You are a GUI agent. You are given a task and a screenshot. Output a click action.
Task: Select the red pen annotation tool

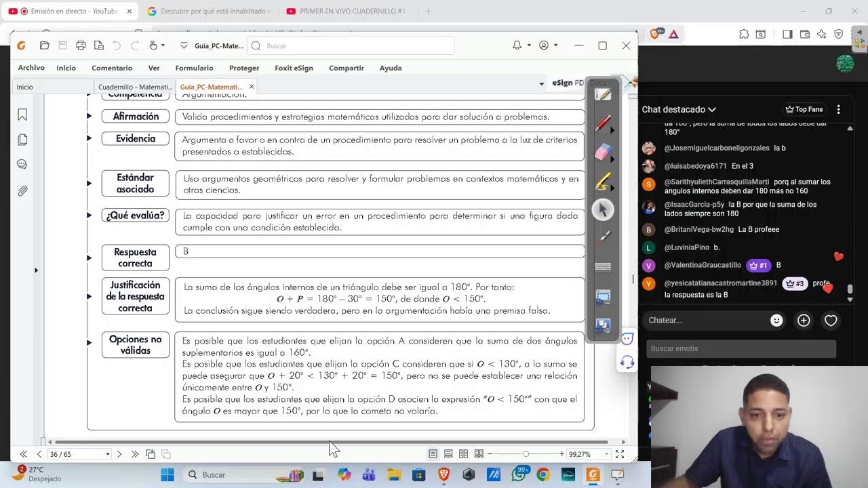(x=602, y=123)
